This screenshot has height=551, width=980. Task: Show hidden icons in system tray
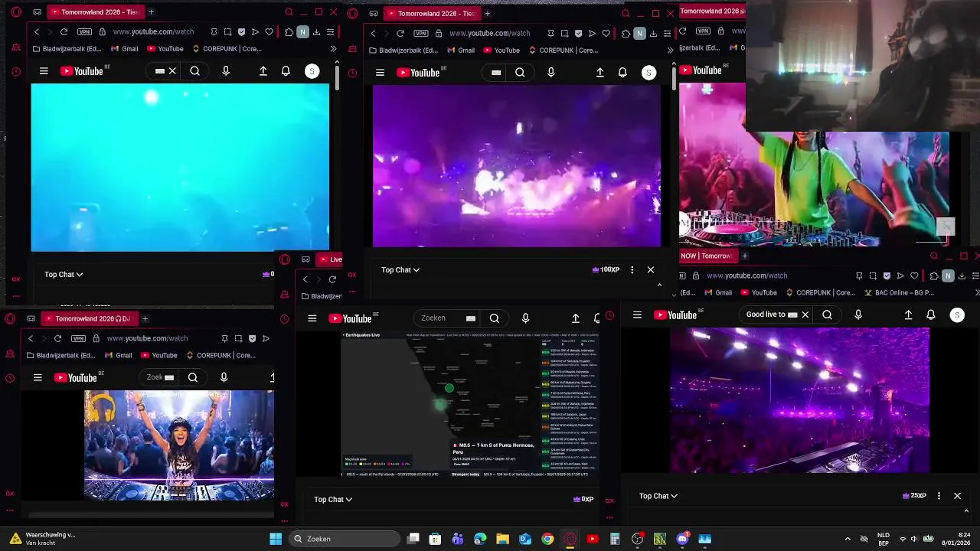click(847, 539)
